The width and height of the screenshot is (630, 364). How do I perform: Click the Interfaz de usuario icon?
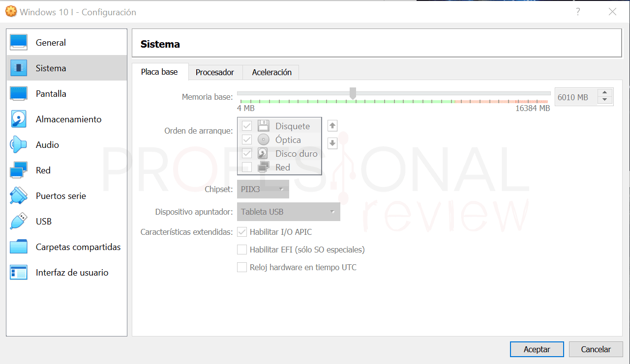(19, 273)
